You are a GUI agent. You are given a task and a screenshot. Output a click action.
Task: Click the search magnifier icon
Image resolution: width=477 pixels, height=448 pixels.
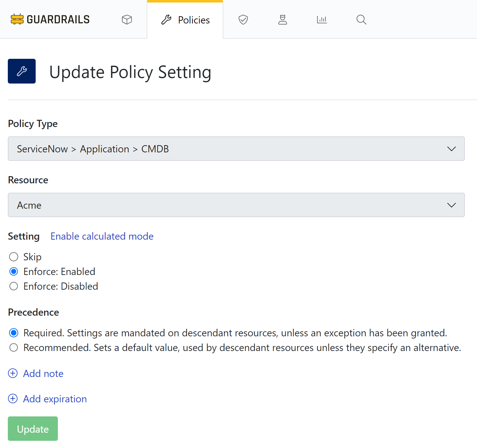pos(361,19)
